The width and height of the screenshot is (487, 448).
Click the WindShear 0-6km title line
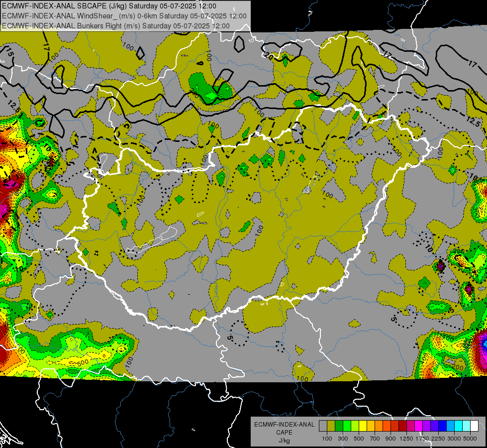coord(124,16)
